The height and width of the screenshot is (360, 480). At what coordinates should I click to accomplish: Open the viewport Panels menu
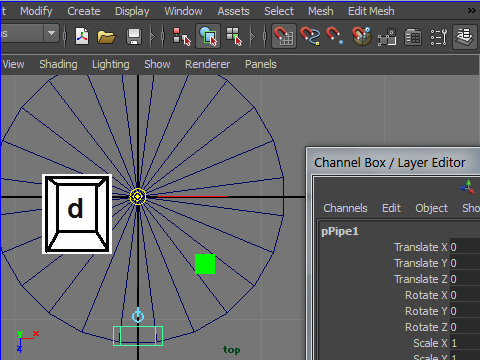[261, 64]
